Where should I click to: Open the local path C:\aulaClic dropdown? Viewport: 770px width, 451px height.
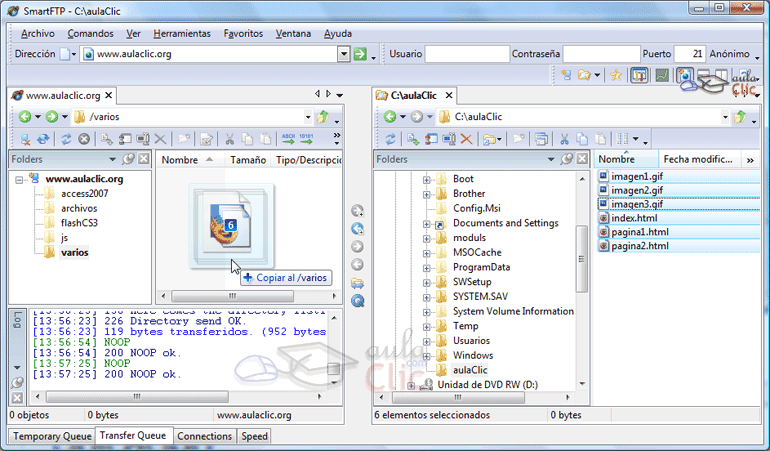pos(725,117)
